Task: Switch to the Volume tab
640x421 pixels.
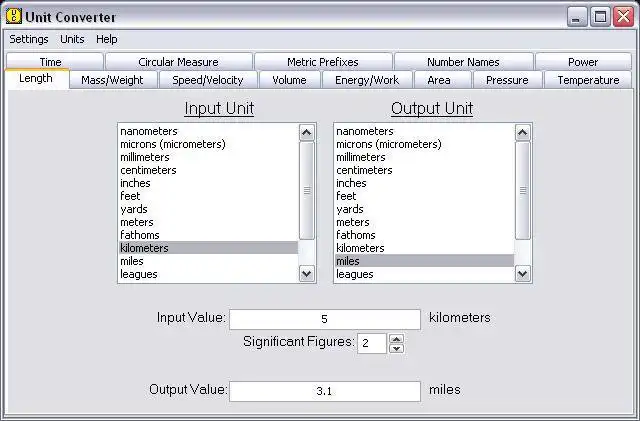Action: click(289, 80)
